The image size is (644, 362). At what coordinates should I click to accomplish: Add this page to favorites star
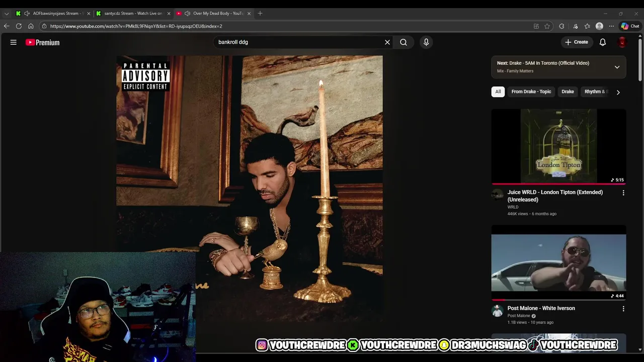547,26
